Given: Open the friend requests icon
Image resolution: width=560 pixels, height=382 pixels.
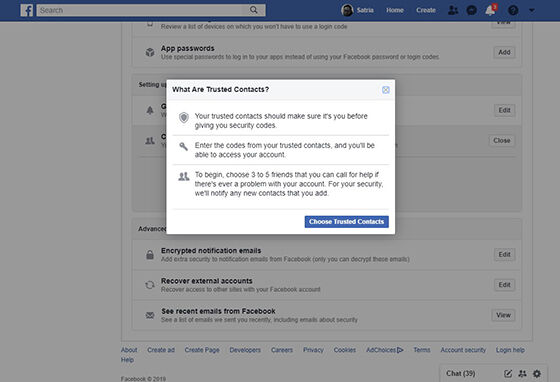Looking at the screenshot, I should 453,10.
